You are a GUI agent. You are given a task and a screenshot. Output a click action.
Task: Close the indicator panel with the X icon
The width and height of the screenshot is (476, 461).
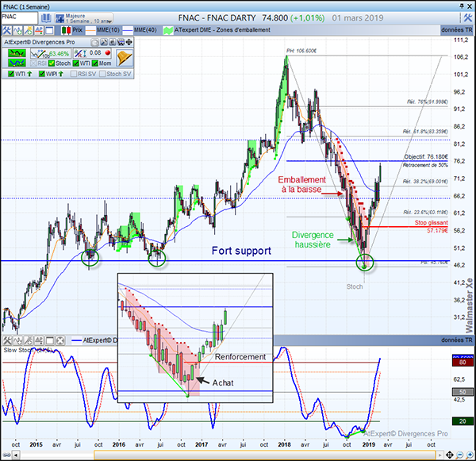point(60,340)
